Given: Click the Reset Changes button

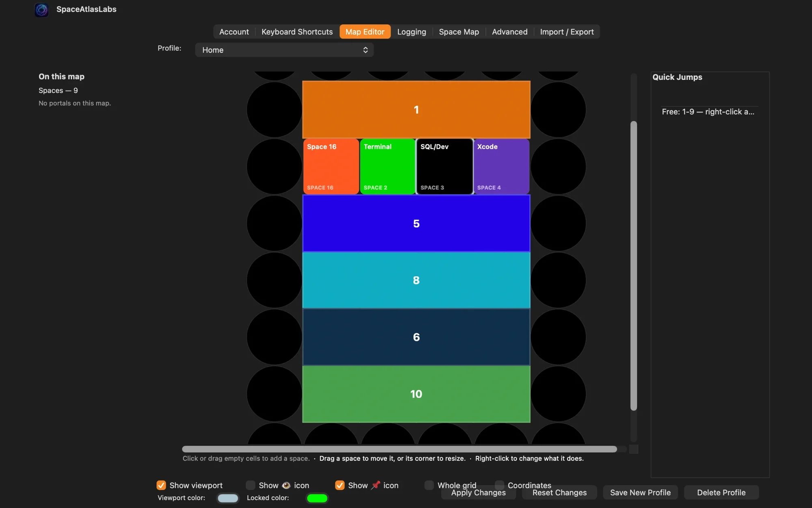Looking at the screenshot, I should point(559,493).
